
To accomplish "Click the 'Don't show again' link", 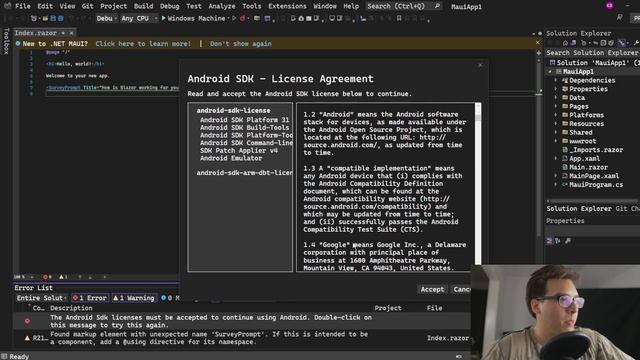I will tap(240, 44).
